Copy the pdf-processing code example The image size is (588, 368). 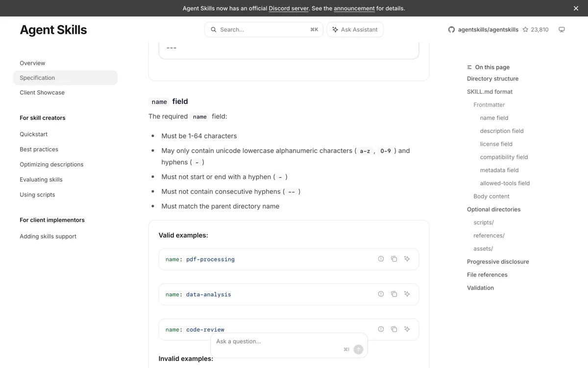tap(394, 259)
